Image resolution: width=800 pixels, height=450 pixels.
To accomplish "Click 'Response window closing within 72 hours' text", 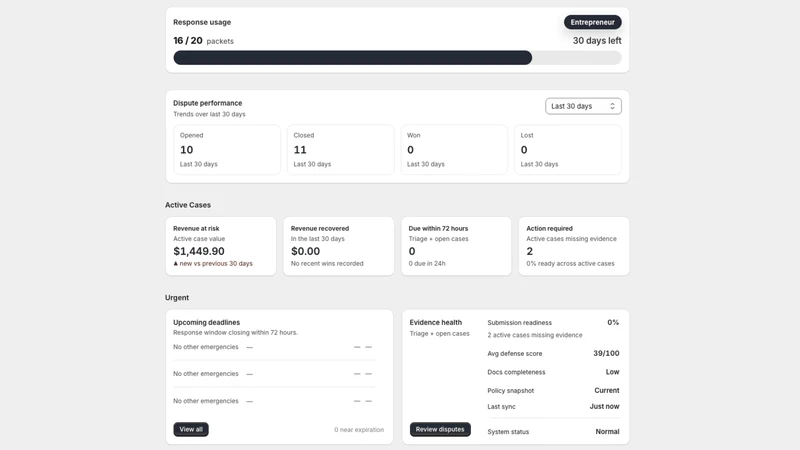I will point(236,333).
